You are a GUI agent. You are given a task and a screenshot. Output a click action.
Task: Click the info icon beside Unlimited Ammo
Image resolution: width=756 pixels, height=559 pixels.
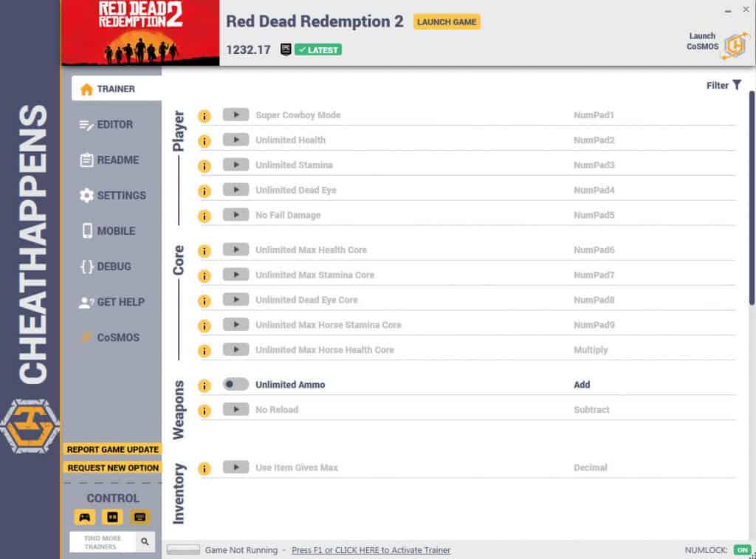[x=205, y=384]
